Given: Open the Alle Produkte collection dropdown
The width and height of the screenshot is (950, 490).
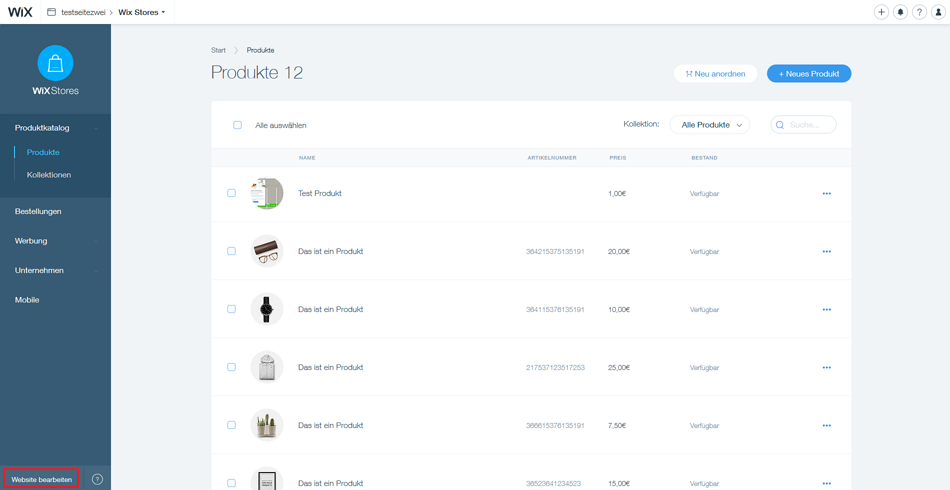Looking at the screenshot, I should click(710, 125).
